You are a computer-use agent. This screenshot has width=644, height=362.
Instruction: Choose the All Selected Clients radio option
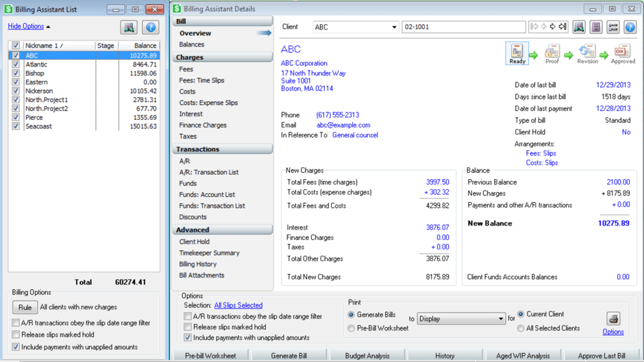pyautogui.click(x=521, y=328)
